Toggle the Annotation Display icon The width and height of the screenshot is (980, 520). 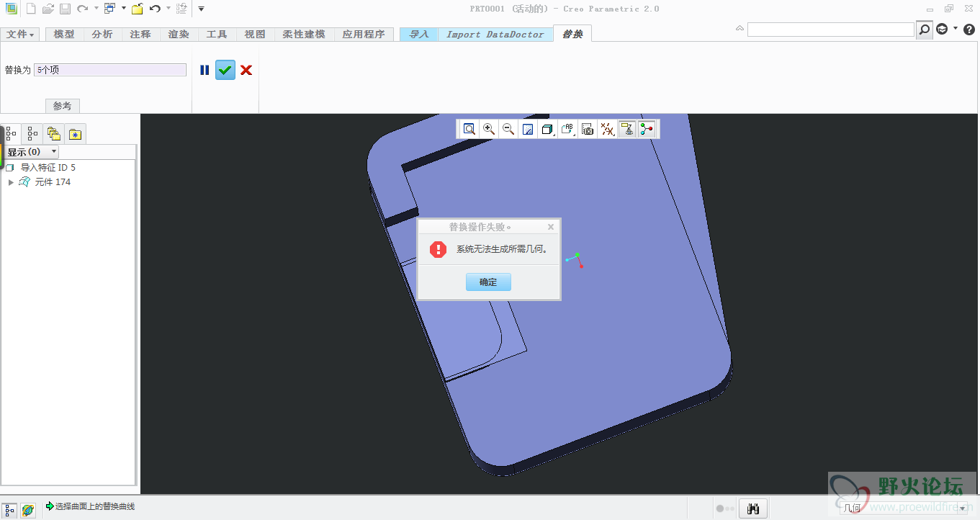pos(627,129)
